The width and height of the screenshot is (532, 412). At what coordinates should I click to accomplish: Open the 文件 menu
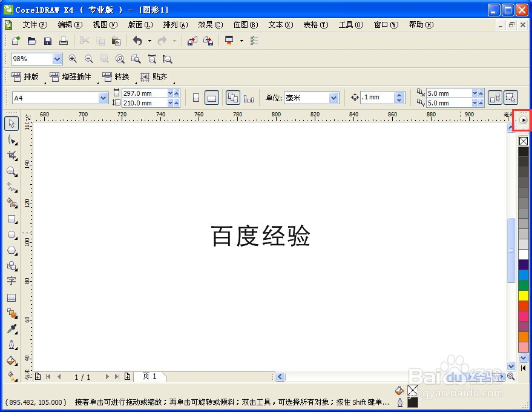pos(35,25)
